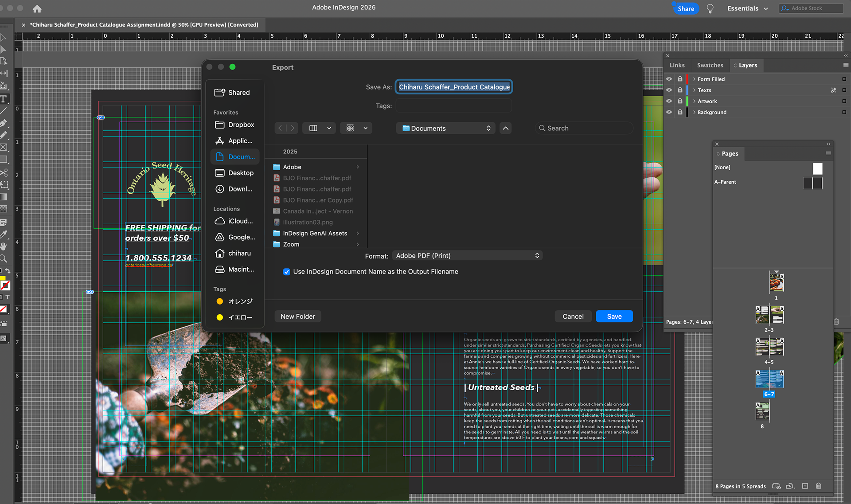This screenshot has width=851, height=504.
Task: Select the Zoom magnifier tool
Action: pos(4,258)
